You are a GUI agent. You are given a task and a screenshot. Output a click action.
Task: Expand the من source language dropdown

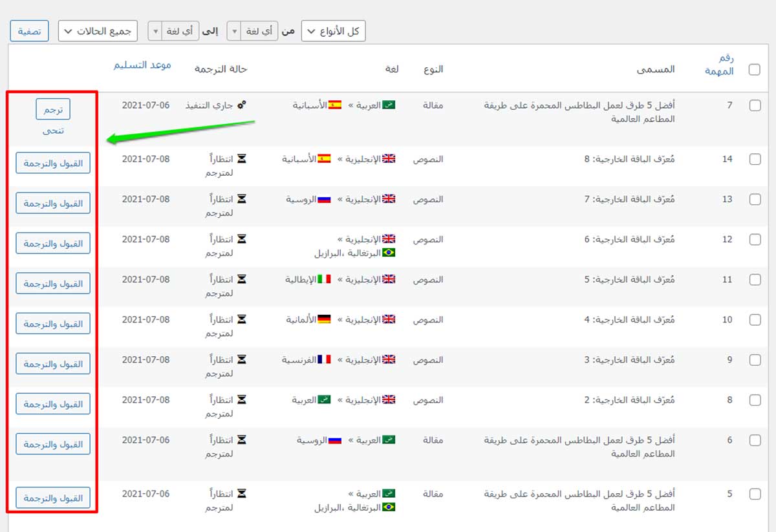pyautogui.click(x=252, y=31)
